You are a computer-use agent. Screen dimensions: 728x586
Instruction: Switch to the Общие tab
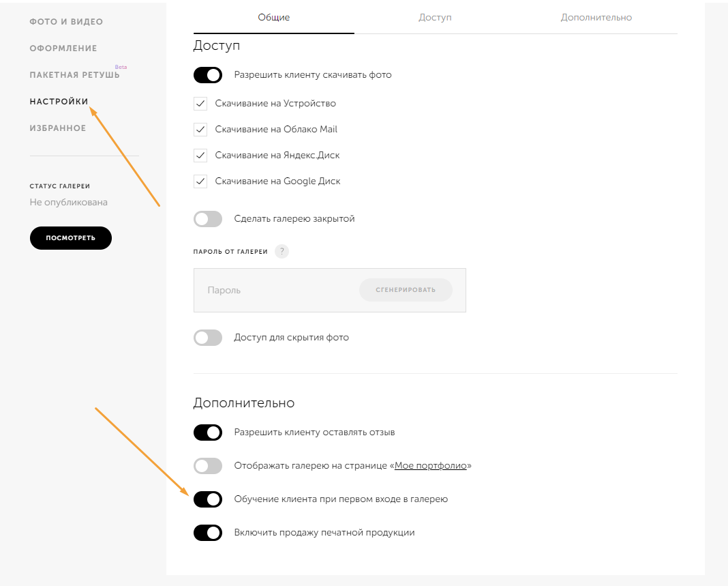coord(274,17)
